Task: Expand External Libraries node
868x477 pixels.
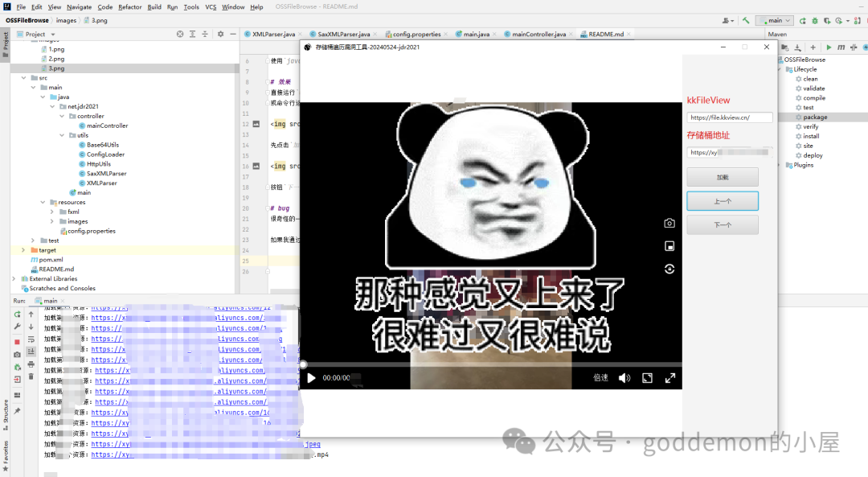Action: 14,278
